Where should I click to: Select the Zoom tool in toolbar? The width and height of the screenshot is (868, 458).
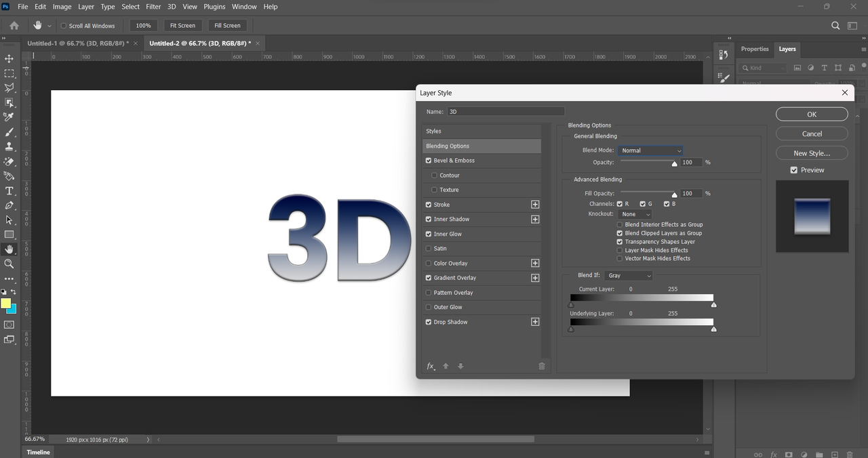click(9, 264)
